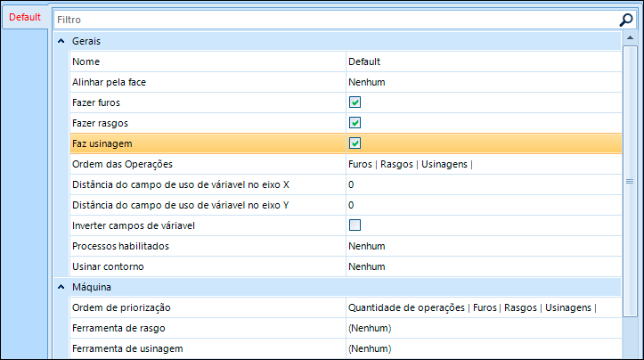Open the Usinar contorno value
This screenshot has height=360, width=644.
coord(481,266)
